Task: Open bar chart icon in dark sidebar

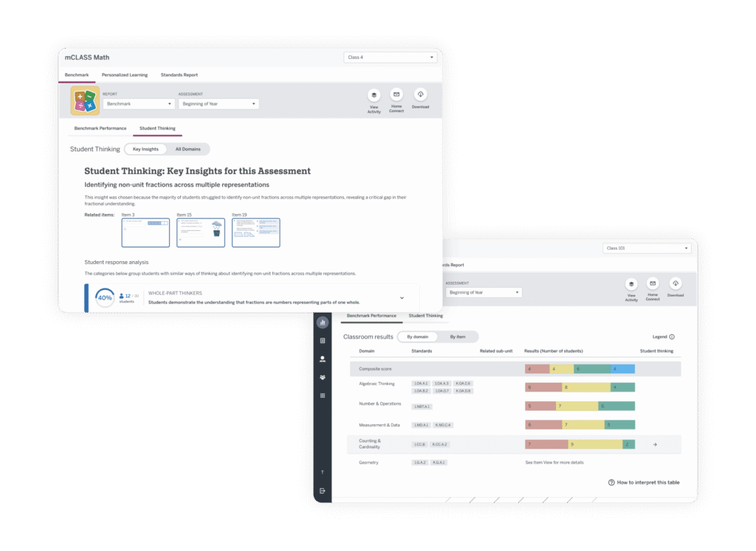Action: (323, 322)
